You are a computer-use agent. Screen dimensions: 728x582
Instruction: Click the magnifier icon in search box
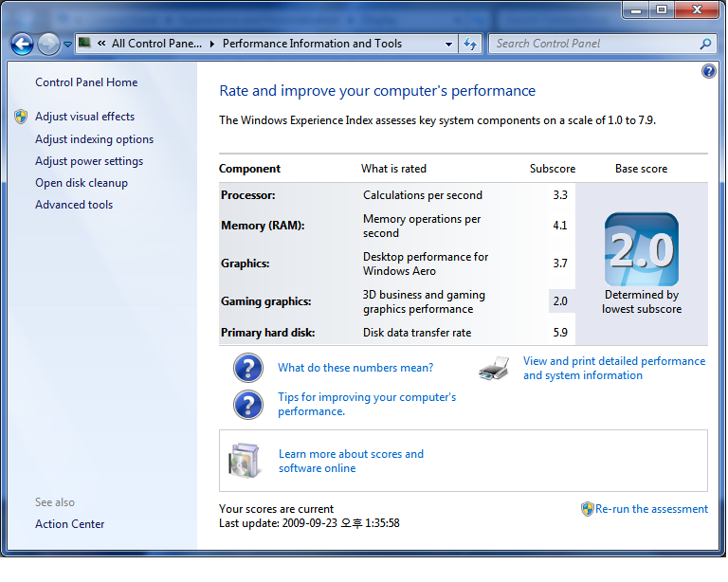tap(705, 44)
